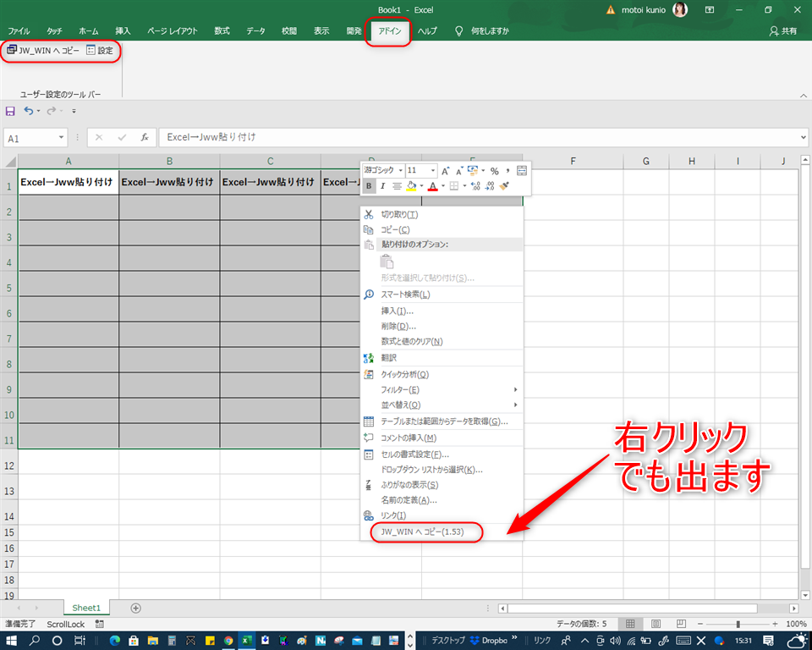
Task: Toggle center alignment on the mini toolbar
Action: [397, 186]
